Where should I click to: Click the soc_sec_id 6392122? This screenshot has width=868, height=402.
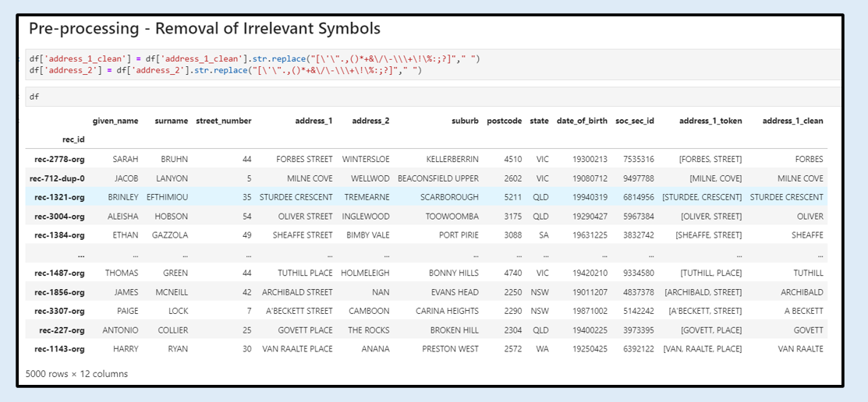(x=639, y=349)
